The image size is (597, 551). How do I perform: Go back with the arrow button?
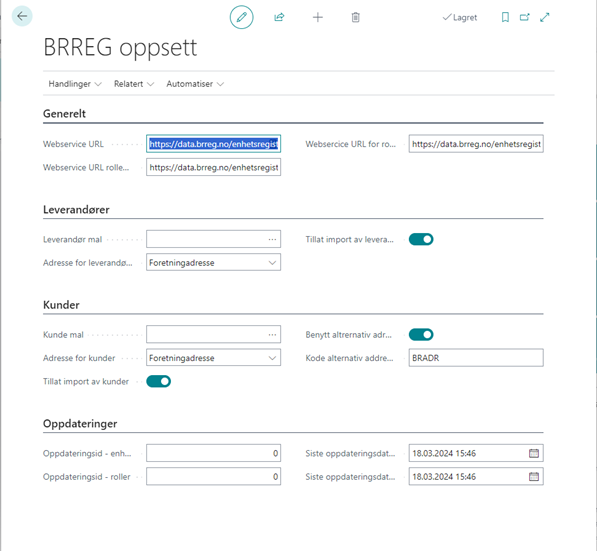pyautogui.click(x=22, y=16)
